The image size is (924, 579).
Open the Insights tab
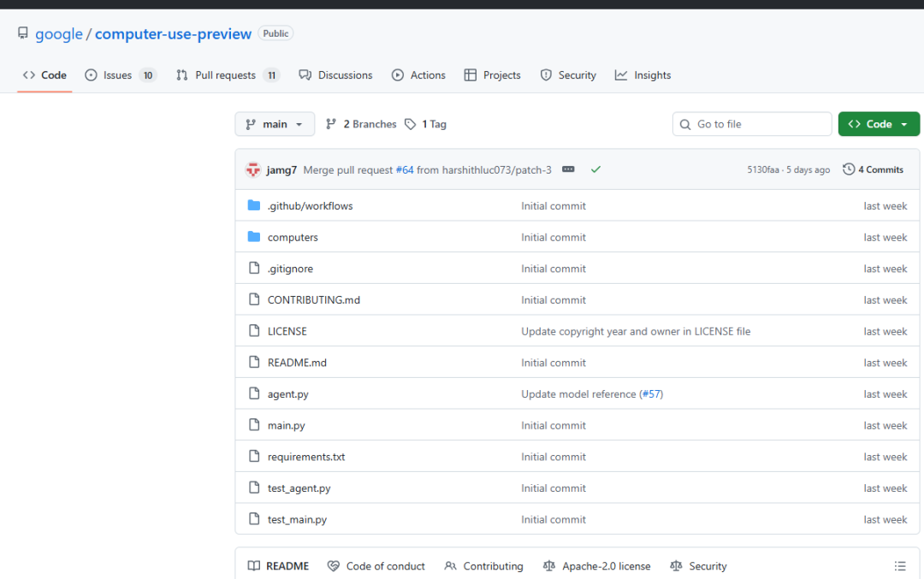click(643, 75)
